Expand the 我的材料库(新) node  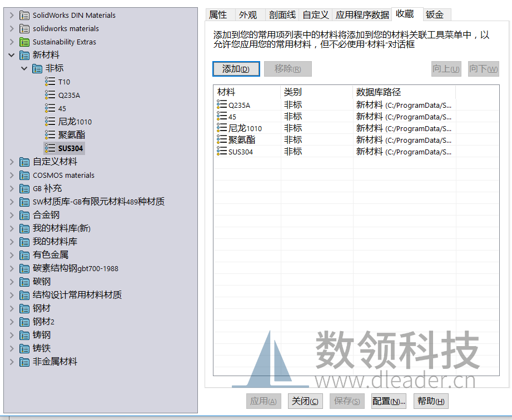coord(12,228)
